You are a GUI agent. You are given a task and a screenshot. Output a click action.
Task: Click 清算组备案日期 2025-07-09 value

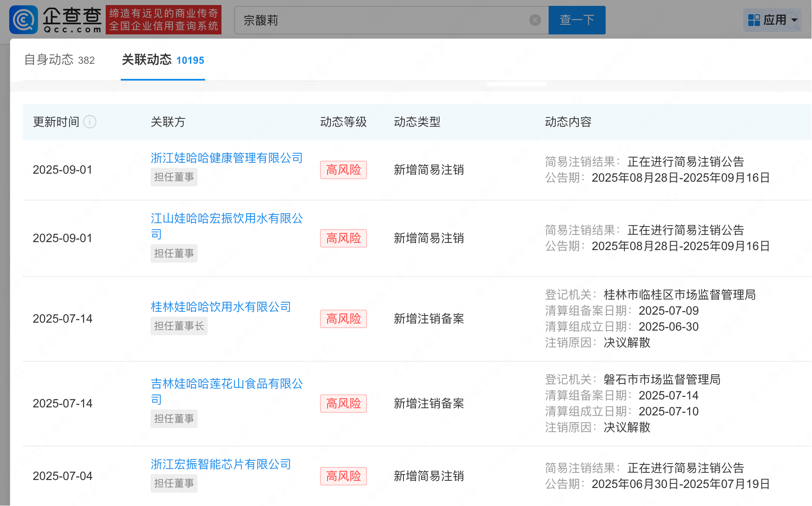pyautogui.click(x=669, y=311)
